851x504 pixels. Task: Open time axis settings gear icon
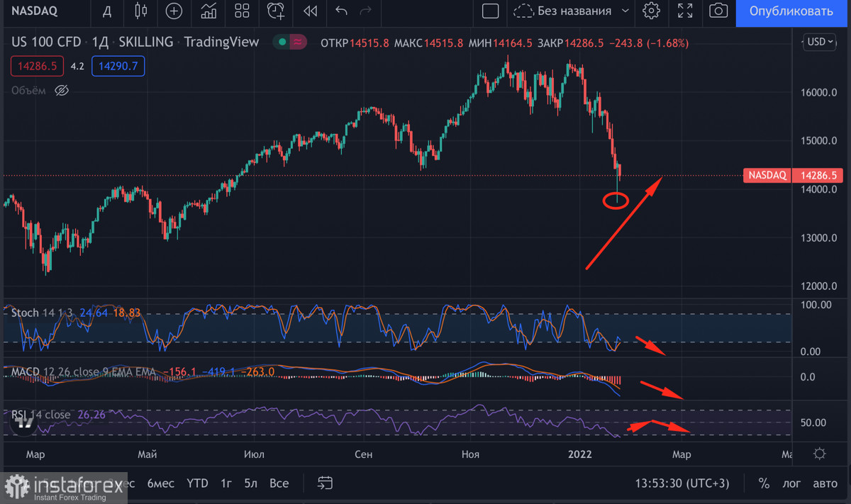(820, 454)
